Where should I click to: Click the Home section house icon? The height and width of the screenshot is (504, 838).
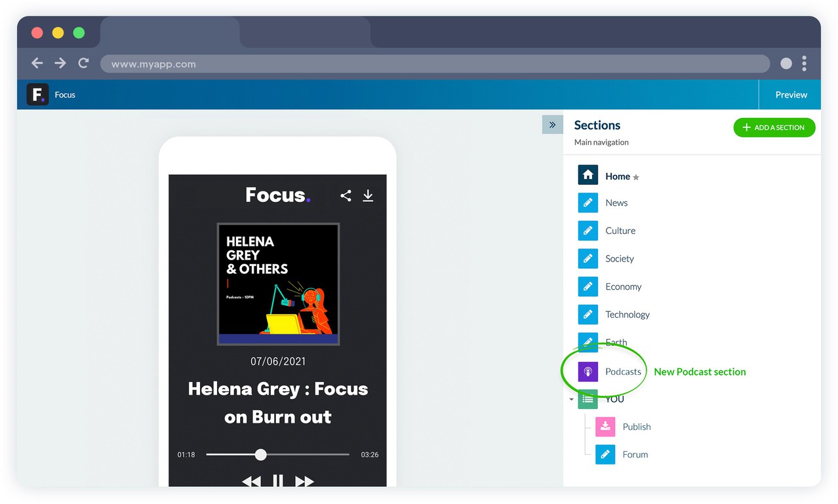(588, 176)
